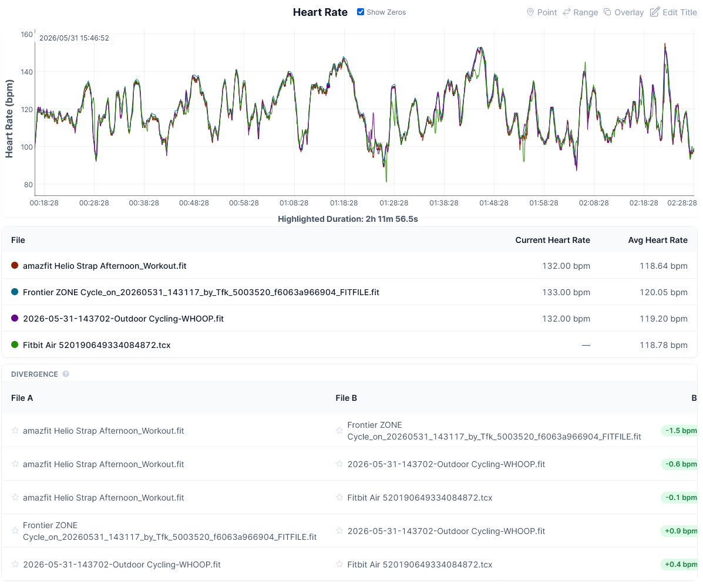The image size is (703, 588).
Task: Click the Heart Rate chart title
Action: [320, 12]
